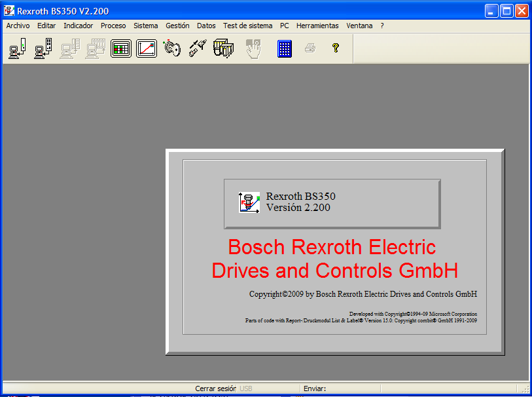Click the yellow question mark help icon
The height and width of the screenshot is (397, 532).
point(336,48)
